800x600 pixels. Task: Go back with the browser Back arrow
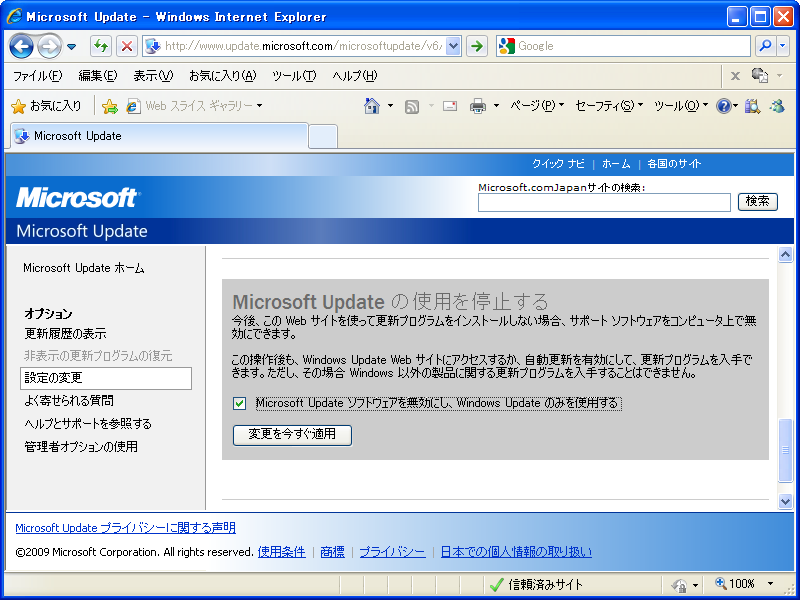tap(21, 46)
